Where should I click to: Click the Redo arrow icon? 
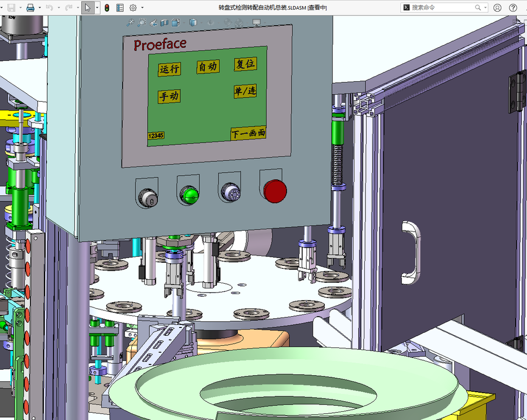point(68,8)
